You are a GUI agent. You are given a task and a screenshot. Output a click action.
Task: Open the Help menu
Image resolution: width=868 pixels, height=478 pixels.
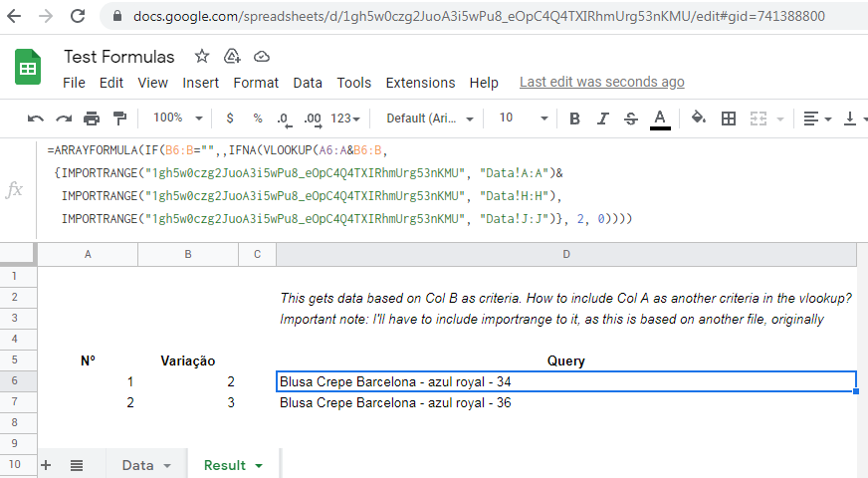point(484,83)
